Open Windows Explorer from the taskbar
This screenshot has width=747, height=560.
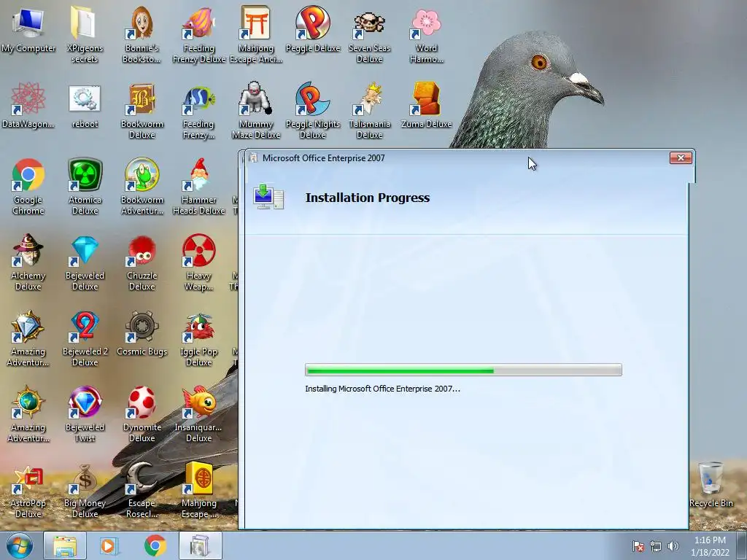[x=65, y=545]
